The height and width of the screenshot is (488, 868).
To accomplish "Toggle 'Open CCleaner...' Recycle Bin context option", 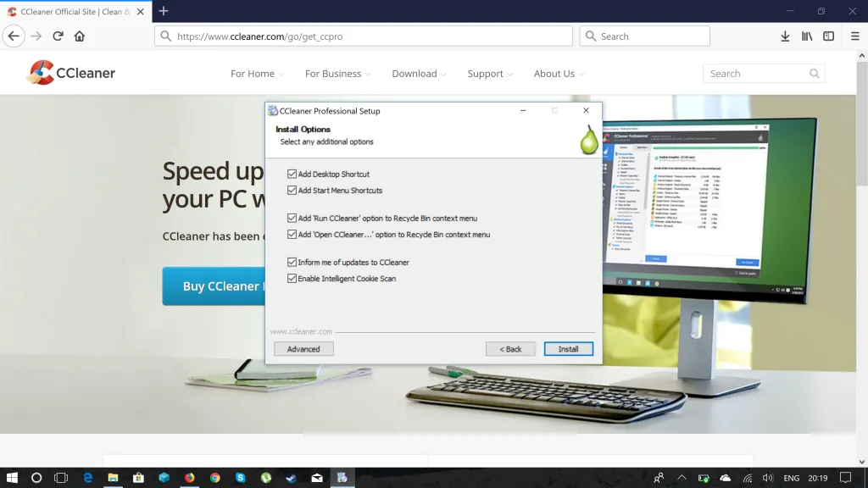I will tap(292, 235).
